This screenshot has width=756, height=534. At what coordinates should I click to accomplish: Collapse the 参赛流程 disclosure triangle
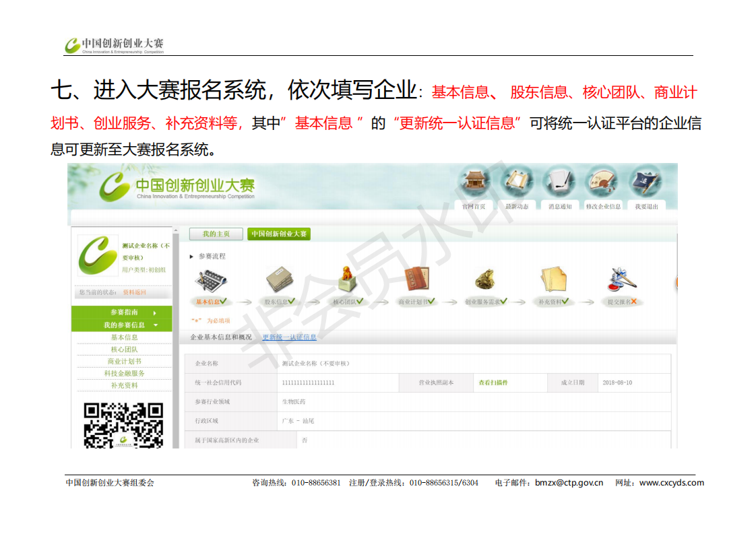[x=191, y=257]
